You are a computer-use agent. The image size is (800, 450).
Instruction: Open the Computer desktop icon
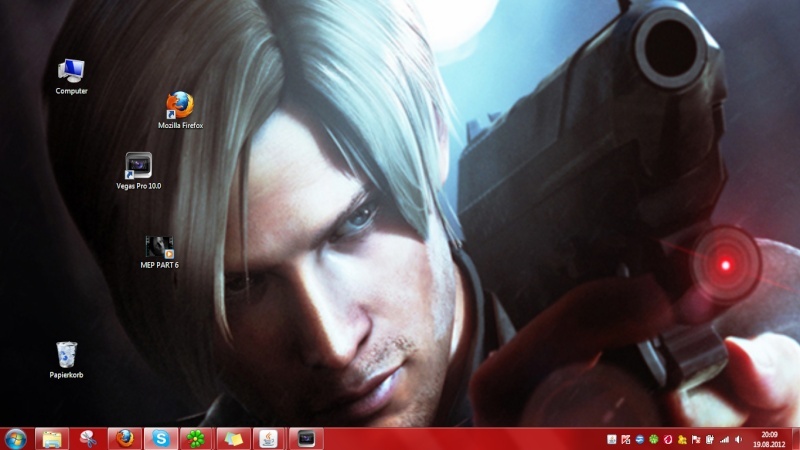click(x=71, y=77)
